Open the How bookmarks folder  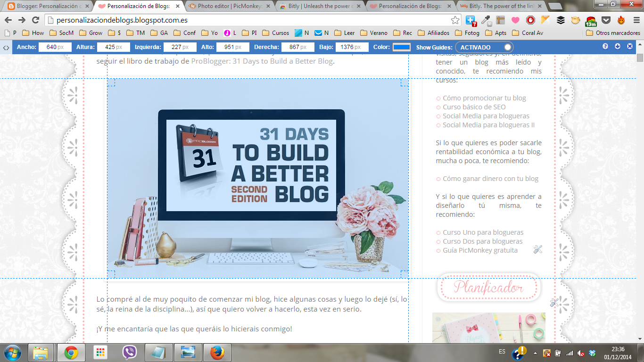pos(33,33)
